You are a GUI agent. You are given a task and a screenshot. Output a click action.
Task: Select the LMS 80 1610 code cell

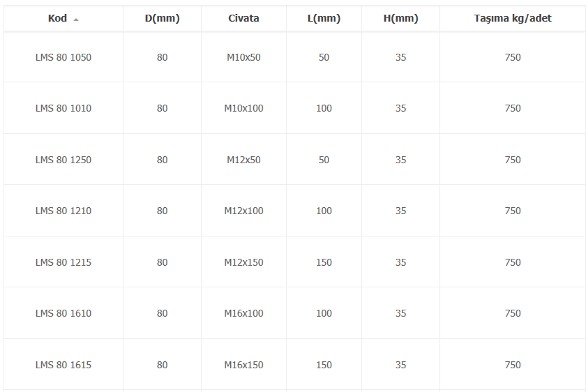point(63,313)
